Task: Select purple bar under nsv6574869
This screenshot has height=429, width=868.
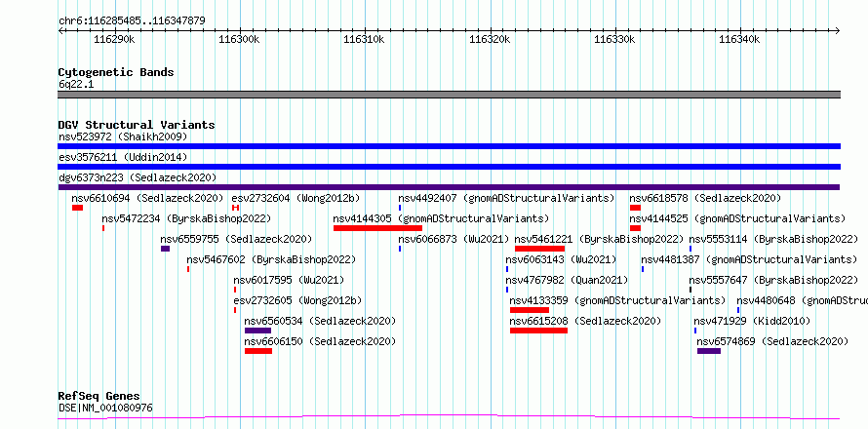Action: (709, 351)
